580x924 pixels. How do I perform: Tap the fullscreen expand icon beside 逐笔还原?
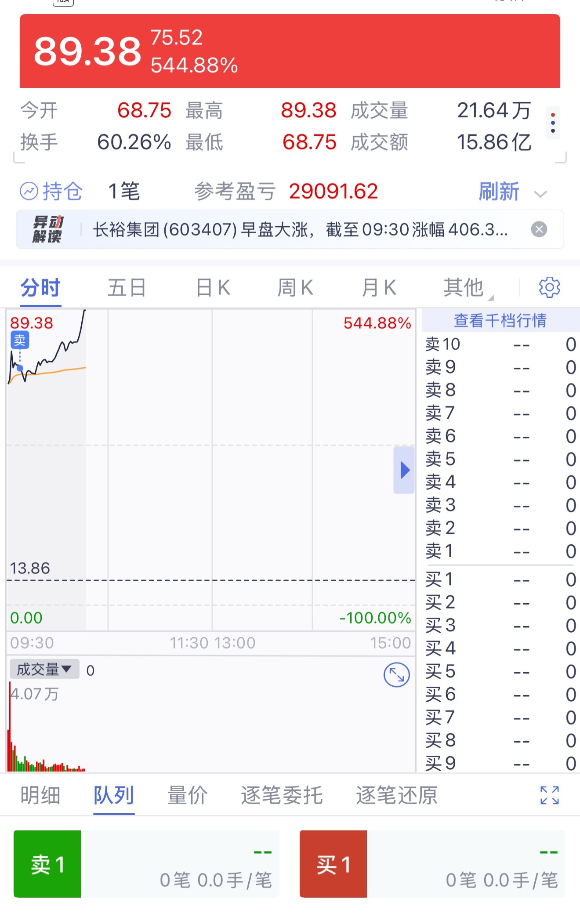[549, 795]
